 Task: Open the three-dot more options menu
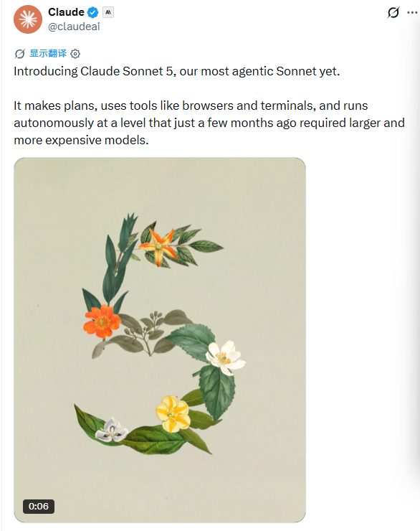pos(412,12)
